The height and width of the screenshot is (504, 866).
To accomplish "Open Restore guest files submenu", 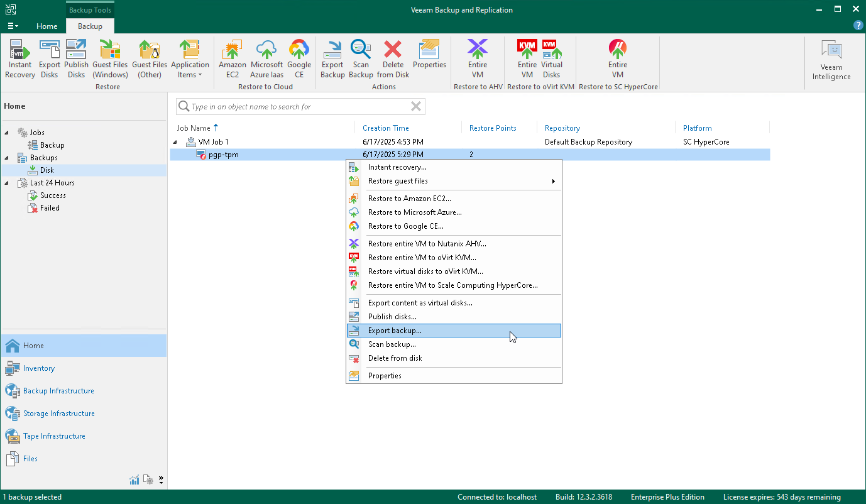I will tap(454, 181).
